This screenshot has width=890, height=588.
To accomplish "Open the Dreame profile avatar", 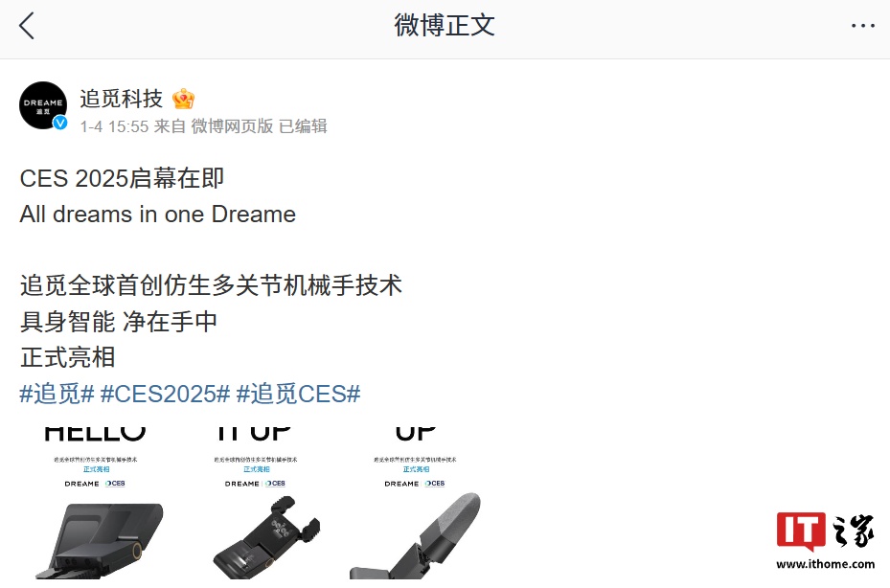I will 43,105.
